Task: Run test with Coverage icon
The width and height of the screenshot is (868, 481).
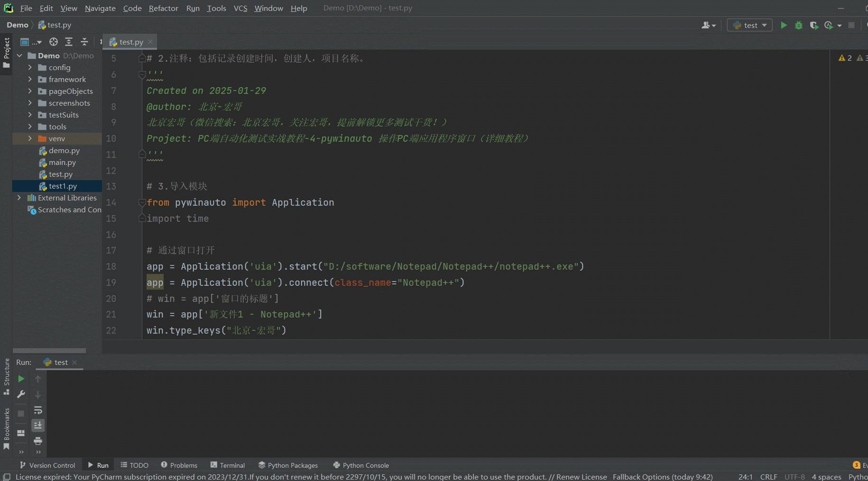Action: 814,25
